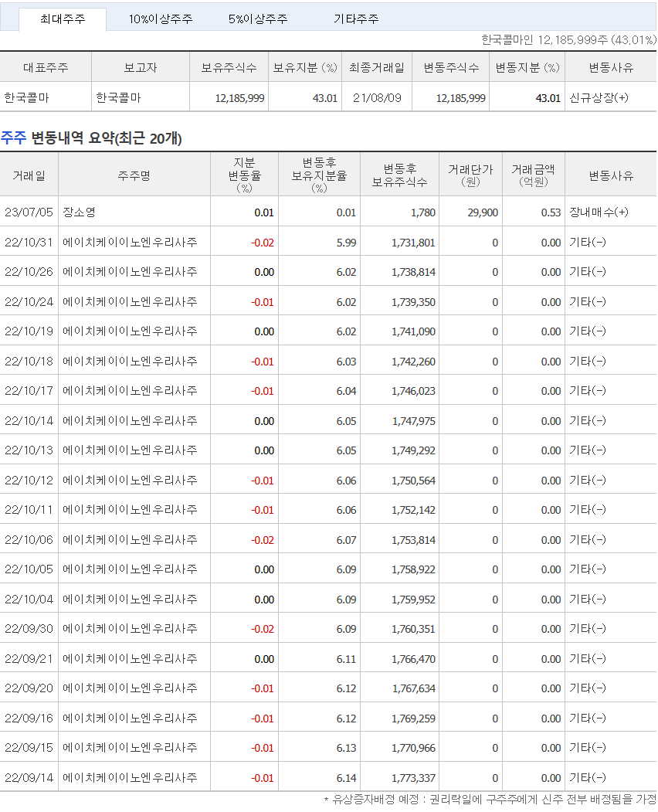Click the -0.01 change rate in 22/10/12 row
The height and width of the screenshot is (812, 658).
[x=263, y=481]
